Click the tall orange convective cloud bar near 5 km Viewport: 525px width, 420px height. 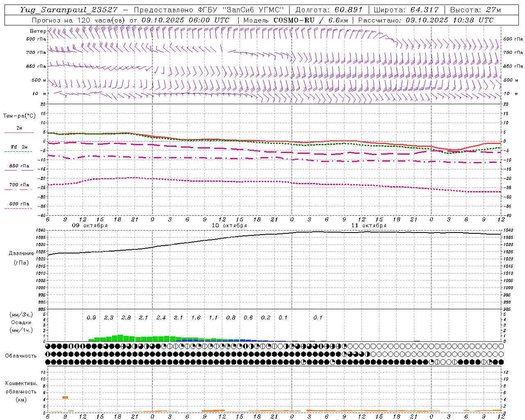coord(65,397)
